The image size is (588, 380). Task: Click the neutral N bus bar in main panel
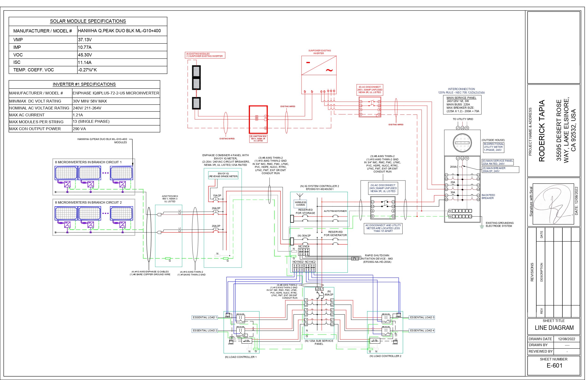coord(460,211)
